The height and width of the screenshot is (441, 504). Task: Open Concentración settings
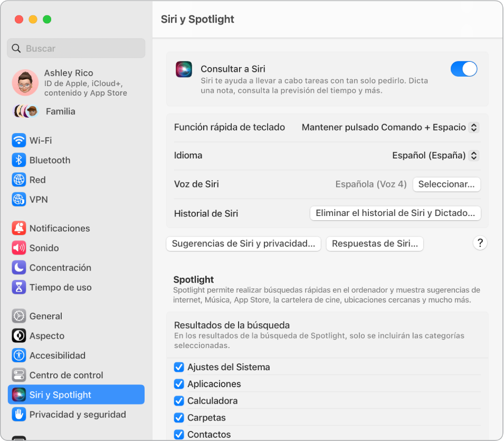(x=60, y=268)
